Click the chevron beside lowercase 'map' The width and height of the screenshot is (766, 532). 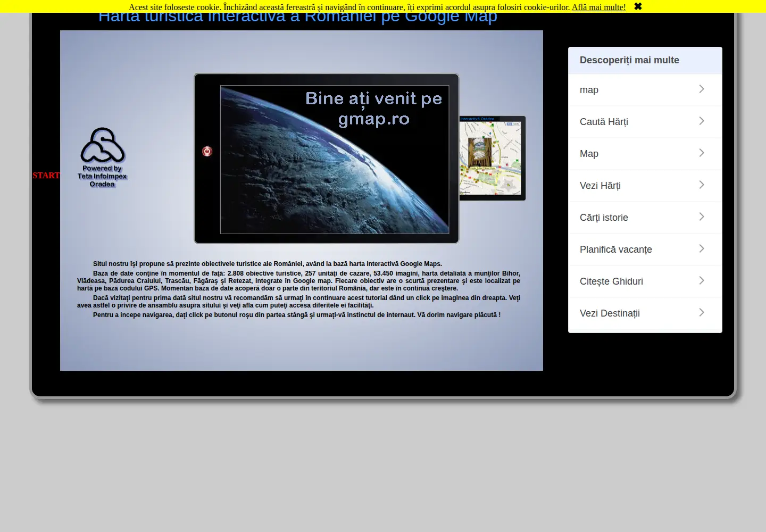point(702,89)
